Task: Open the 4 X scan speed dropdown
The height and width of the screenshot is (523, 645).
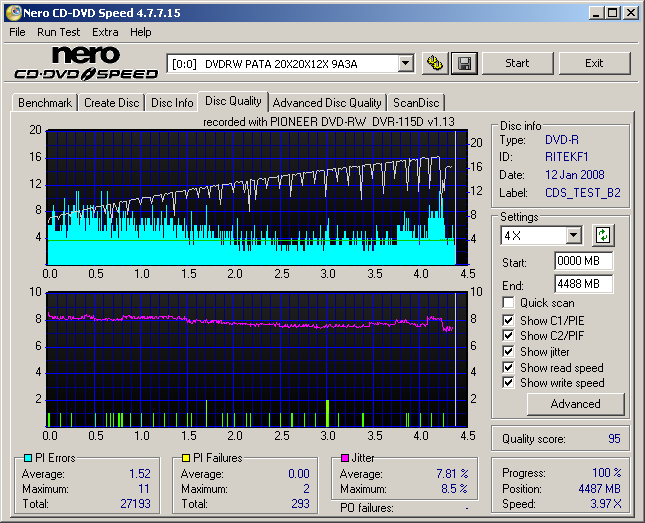Action: [573, 235]
